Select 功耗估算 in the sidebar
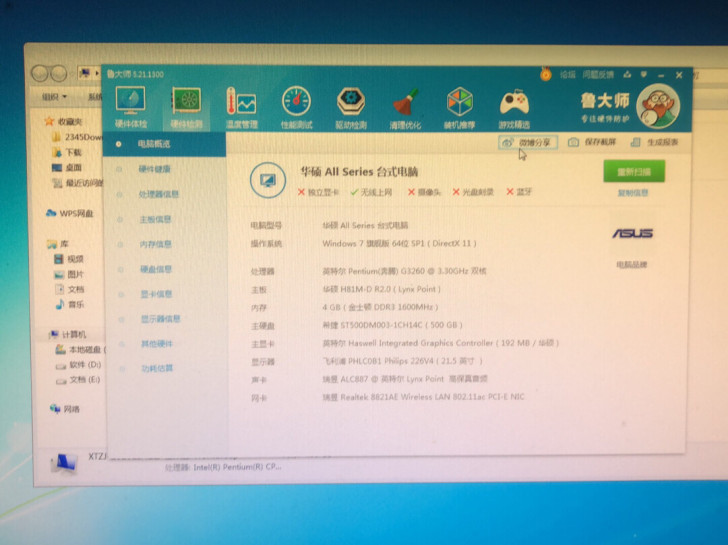The image size is (728, 545). click(157, 368)
